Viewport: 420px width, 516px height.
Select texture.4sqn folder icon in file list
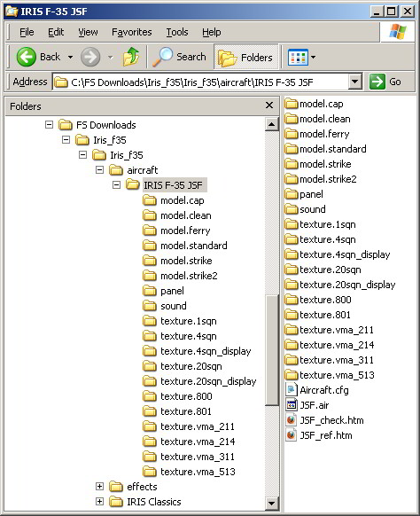tap(291, 239)
